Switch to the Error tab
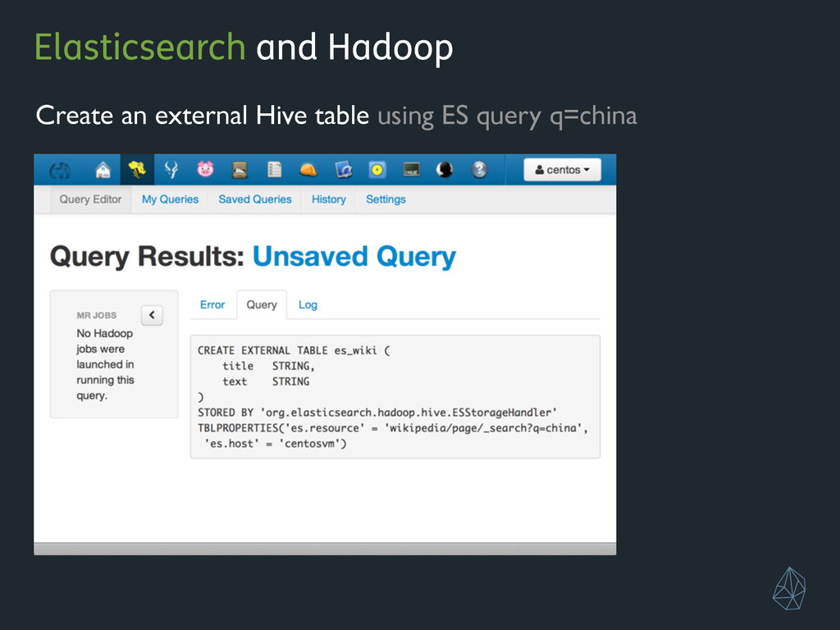Viewport: 840px width, 630px height. click(212, 305)
